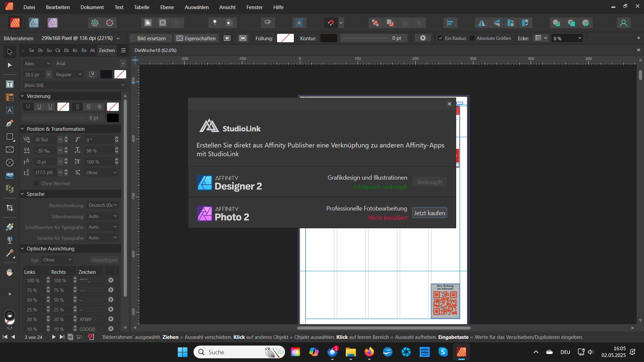The width and height of the screenshot is (644, 362).
Task: Toggle double strikethrough button
Action: tap(100, 107)
